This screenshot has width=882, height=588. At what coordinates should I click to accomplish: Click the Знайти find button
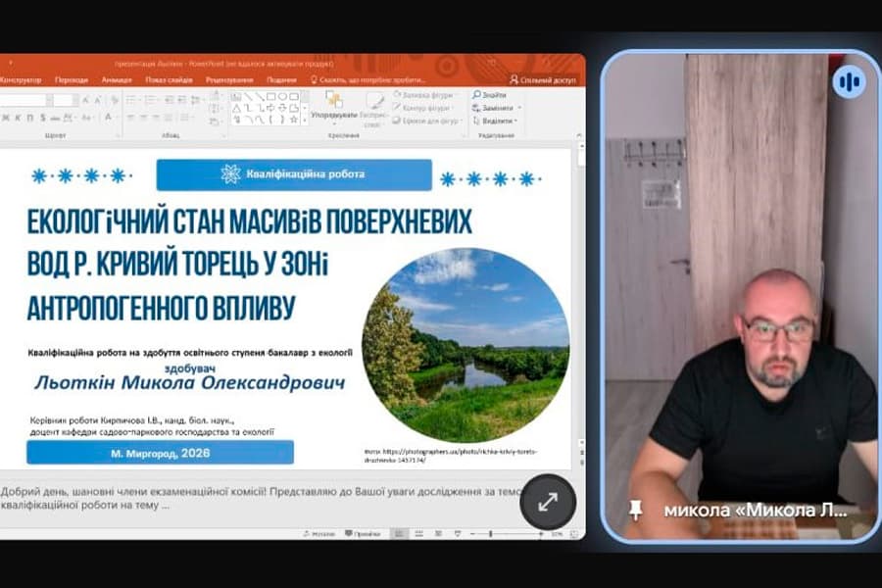point(490,94)
